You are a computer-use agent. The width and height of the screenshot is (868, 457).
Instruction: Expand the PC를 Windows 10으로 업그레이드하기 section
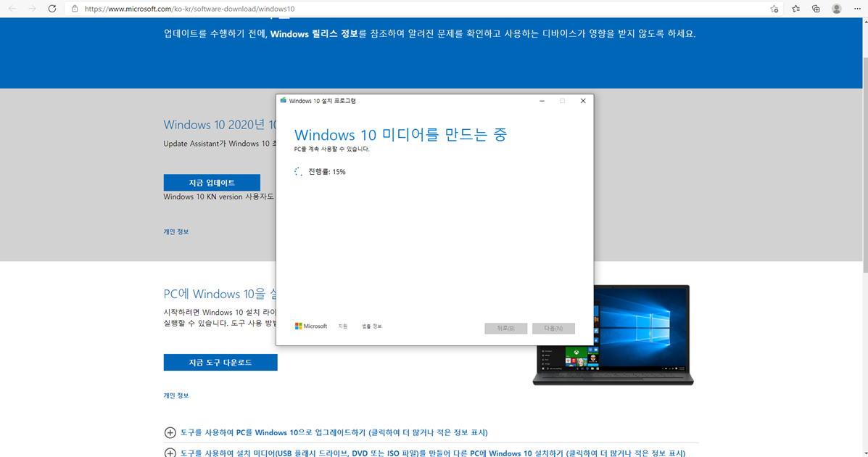click(334, 432)
